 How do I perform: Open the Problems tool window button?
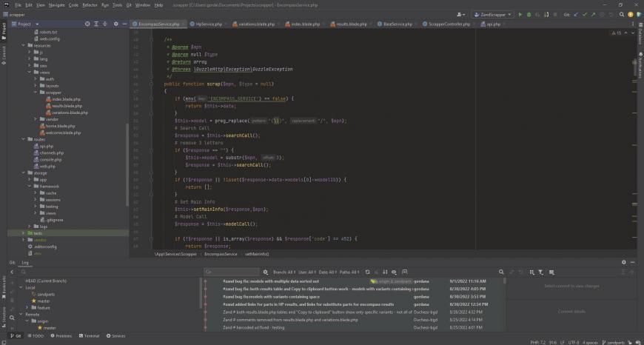61,335
